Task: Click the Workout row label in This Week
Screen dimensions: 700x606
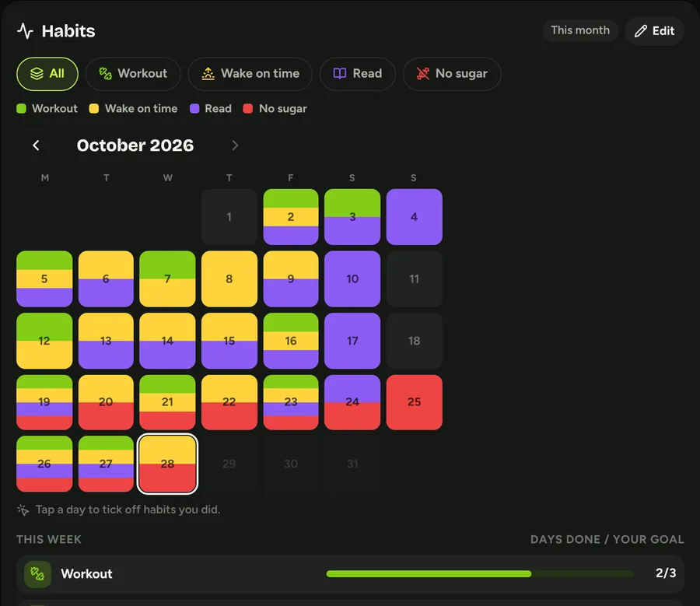Action: 86,574
